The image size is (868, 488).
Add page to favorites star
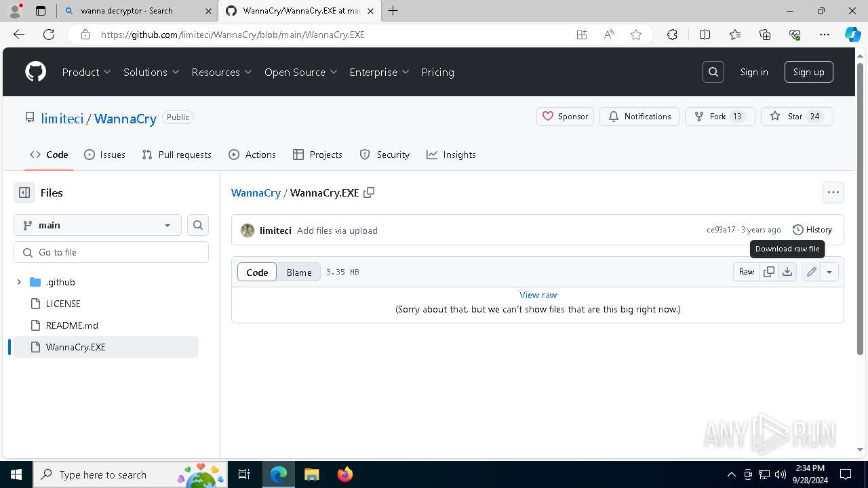pyautogui.click(x=636, y=35)
